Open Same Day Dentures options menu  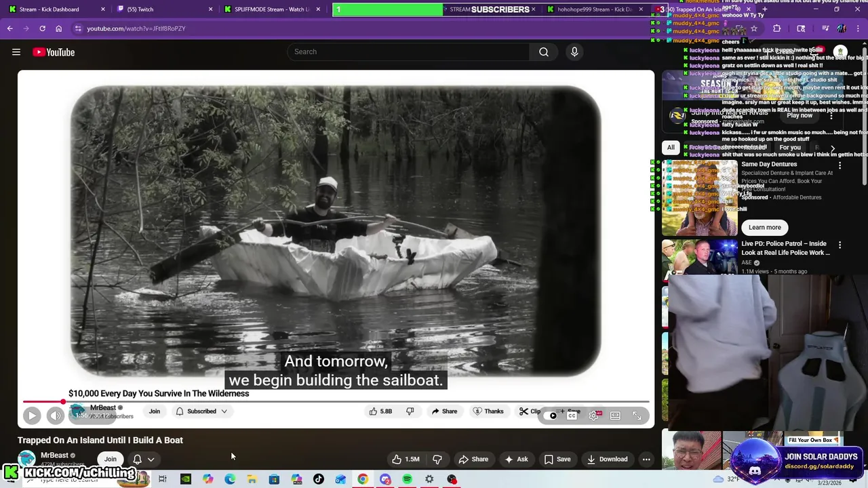(840, 165)
